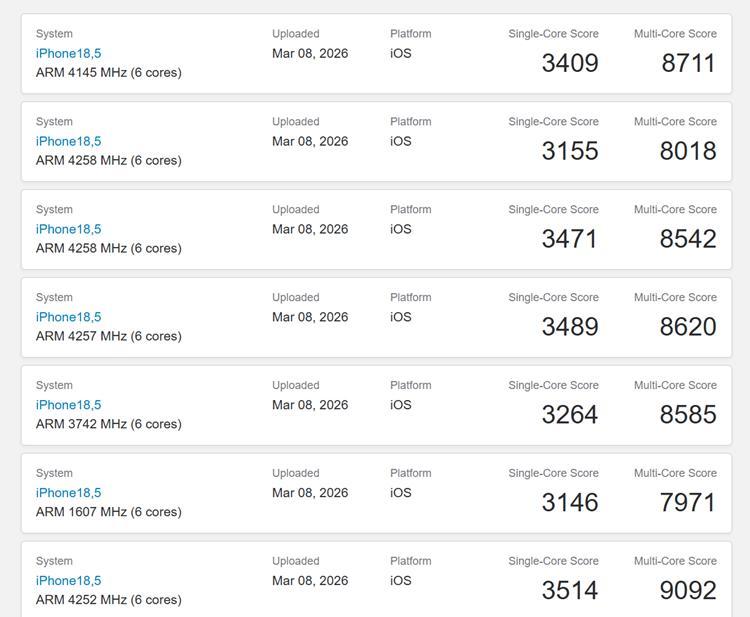Open the iPhone18,5 result with ARM 4257 MHz
Image resolution: width=750 pixels, height=617 pixels.
[68, 317]
